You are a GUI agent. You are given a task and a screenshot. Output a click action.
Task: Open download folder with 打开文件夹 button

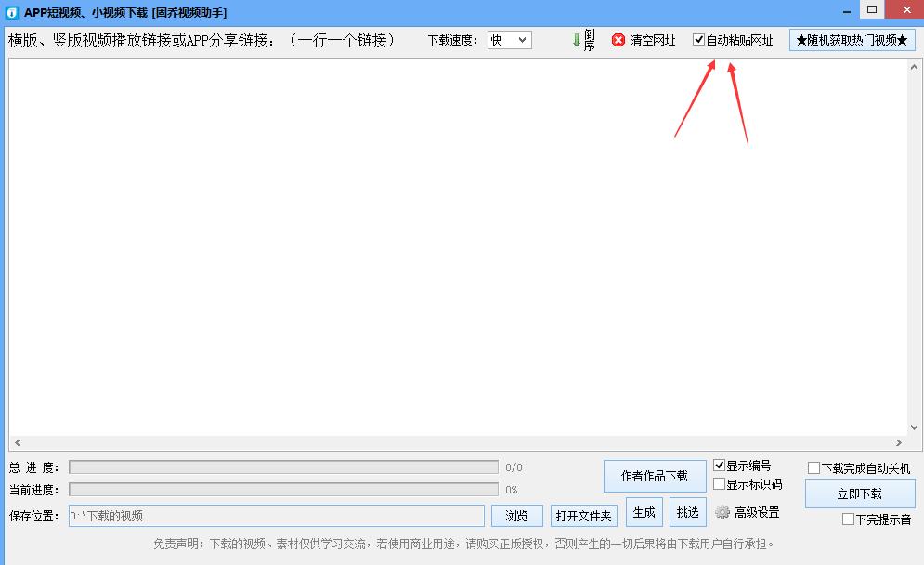583,516
